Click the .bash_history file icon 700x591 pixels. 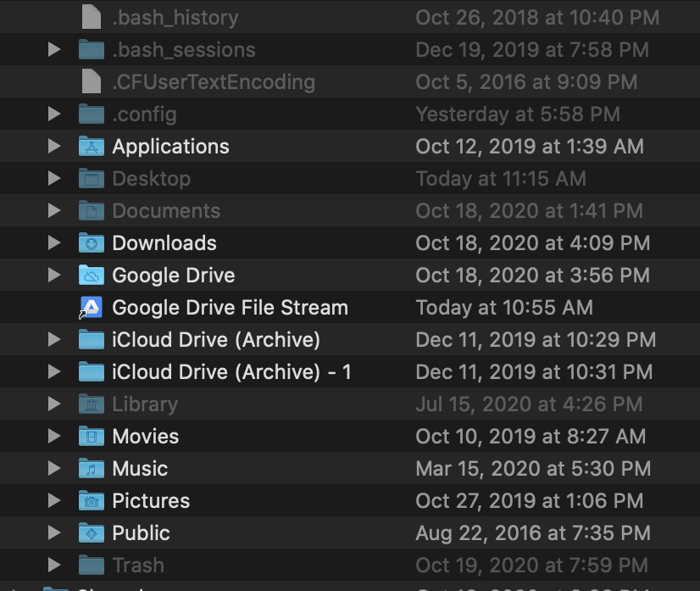coord(91,17)
